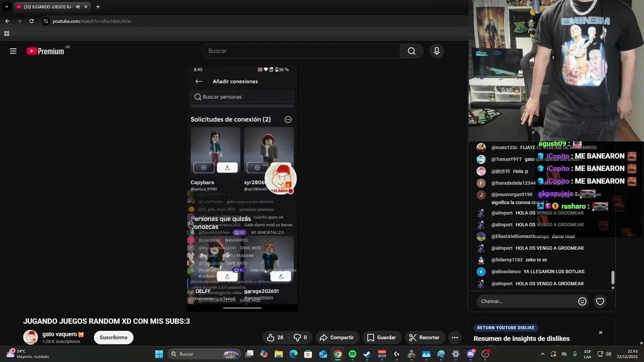Open Steam from taskbar
This screenshot has width=644, height=362.
coord(367,354)
